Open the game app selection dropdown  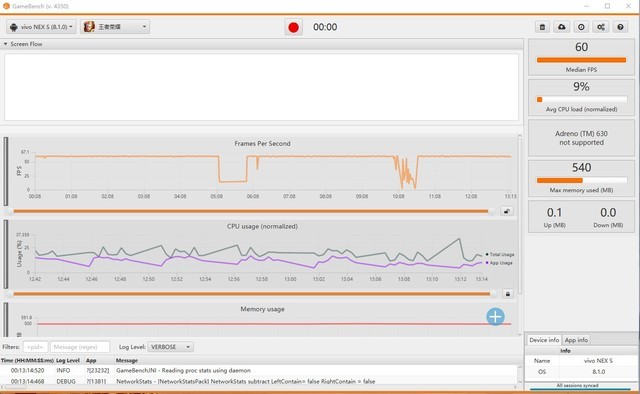point(115,27)
